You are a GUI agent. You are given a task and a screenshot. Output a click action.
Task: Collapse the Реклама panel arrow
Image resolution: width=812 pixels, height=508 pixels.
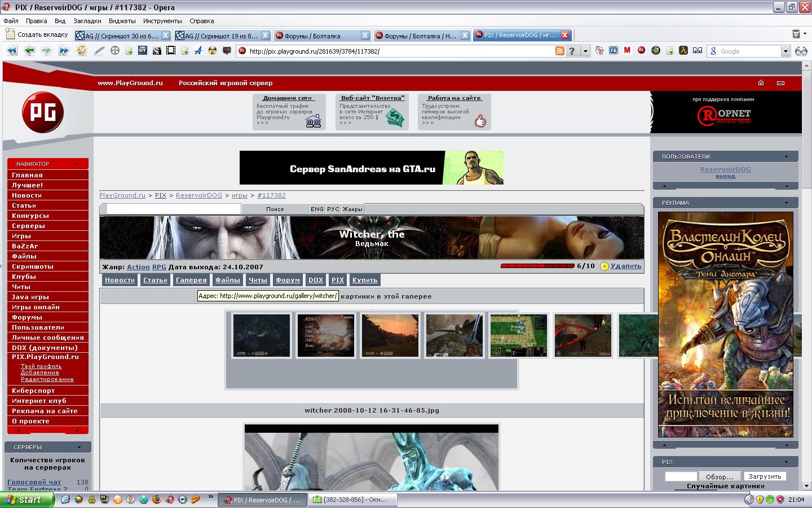pos(786,203)
